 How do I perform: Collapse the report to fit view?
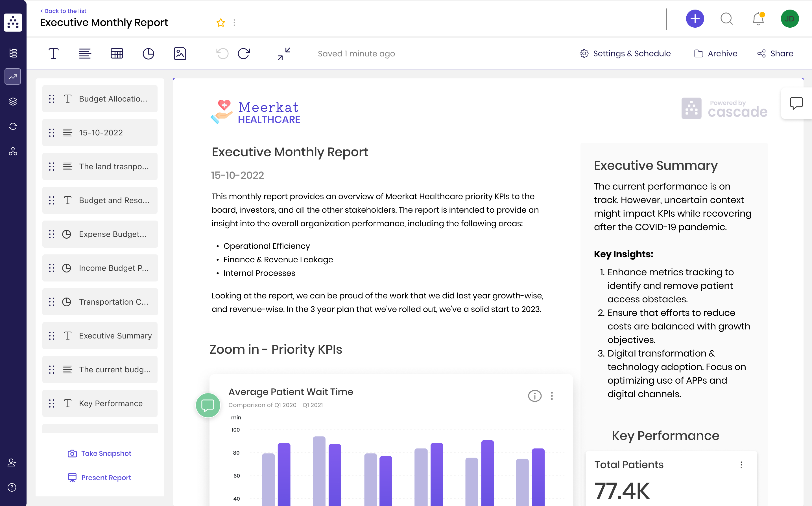pyautogui.click(x=283, y=54)
